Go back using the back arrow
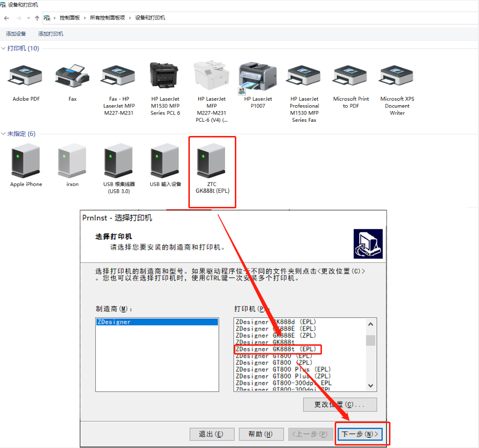The height and width of the screenshot is (448, 479). tap(6, 18)
